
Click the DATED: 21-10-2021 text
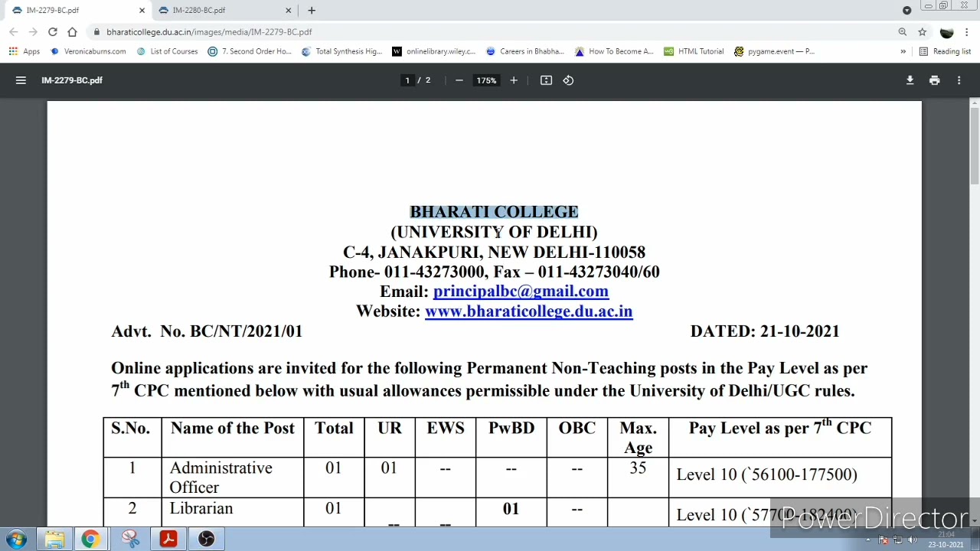click(765, 331)
